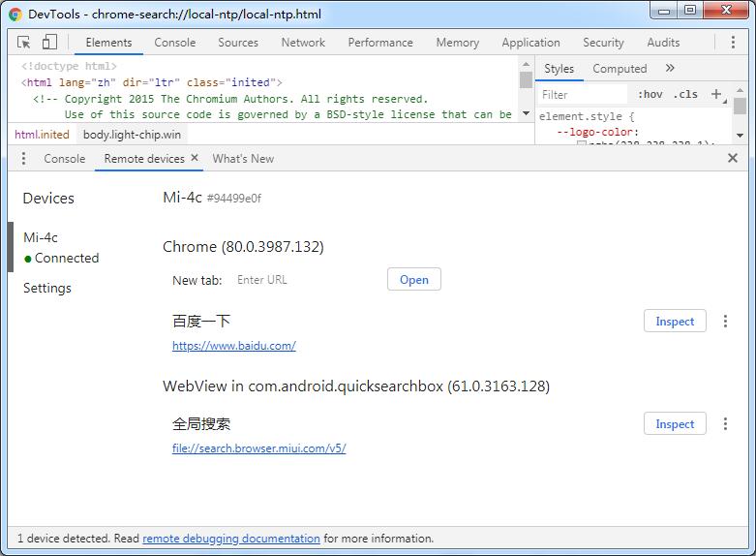Open the Application tab
The height and width of the screenshot is (556, 756).
click(530, 43)
